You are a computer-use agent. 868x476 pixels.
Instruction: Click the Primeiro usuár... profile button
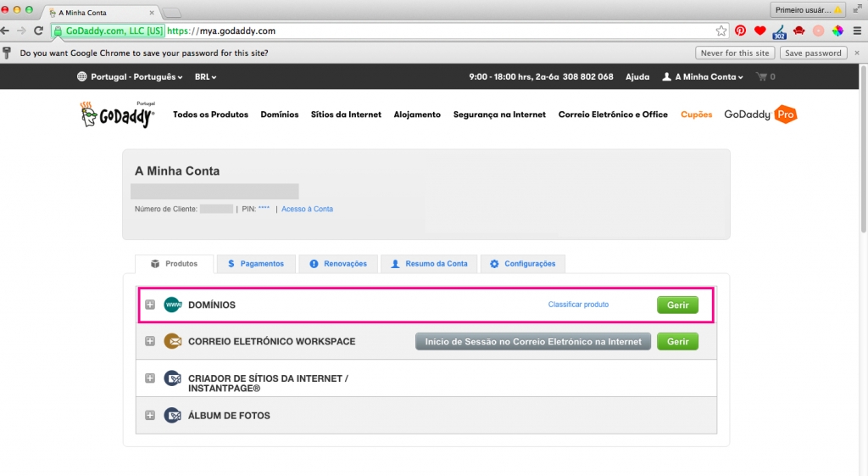click(x=808, y=10)
